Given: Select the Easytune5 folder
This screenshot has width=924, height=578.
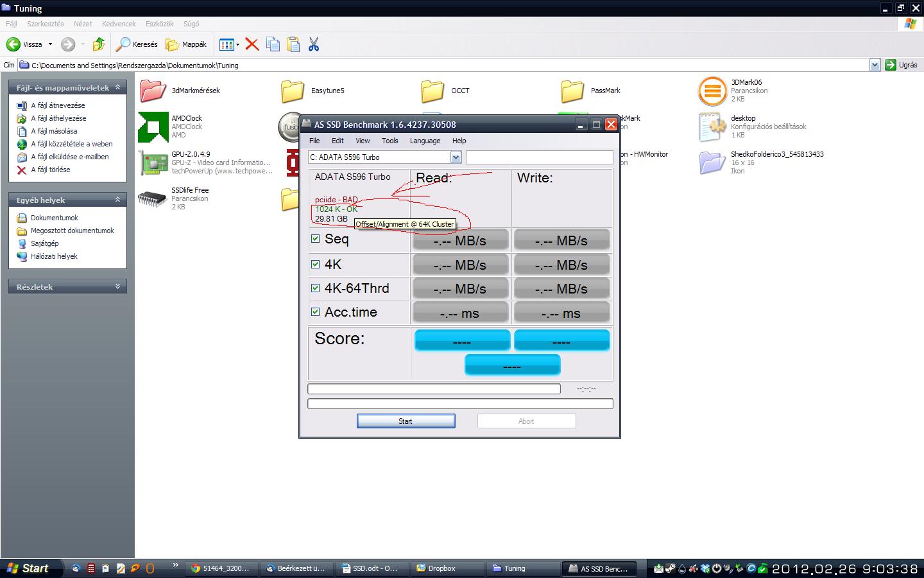Looking at the screenshot, I should 293,91.
